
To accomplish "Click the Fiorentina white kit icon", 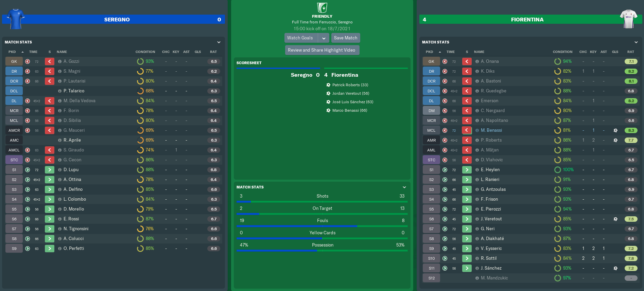I will pos(628,19).
